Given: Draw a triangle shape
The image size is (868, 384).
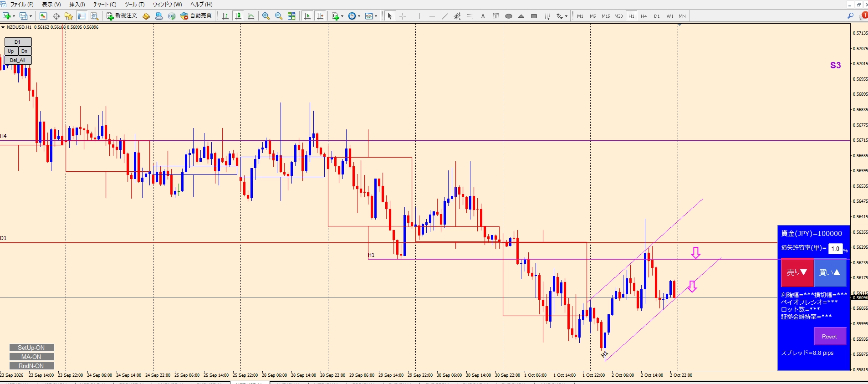Looking at the screenshot, I should click(521, 16).
